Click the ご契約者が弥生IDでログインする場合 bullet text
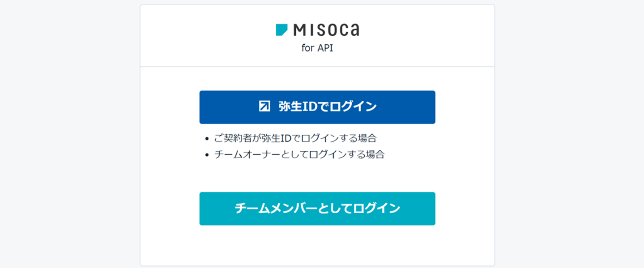 coord(295,138)
